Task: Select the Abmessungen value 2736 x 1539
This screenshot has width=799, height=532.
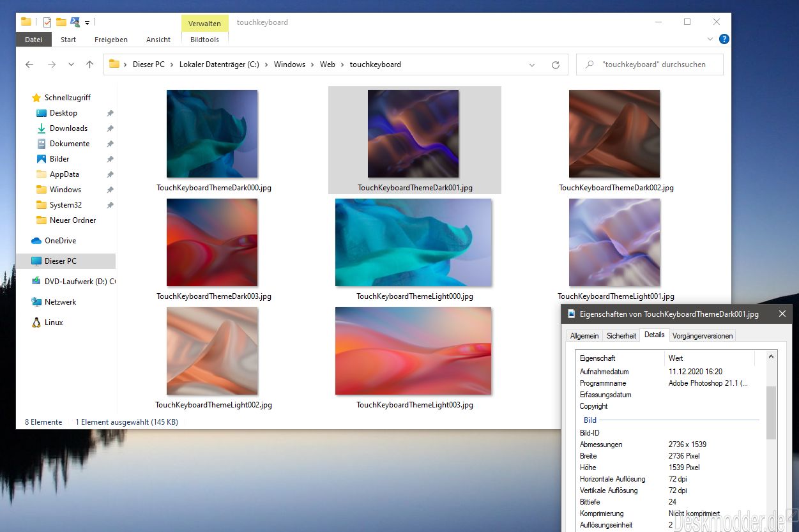Action: (x=687, y=445)
